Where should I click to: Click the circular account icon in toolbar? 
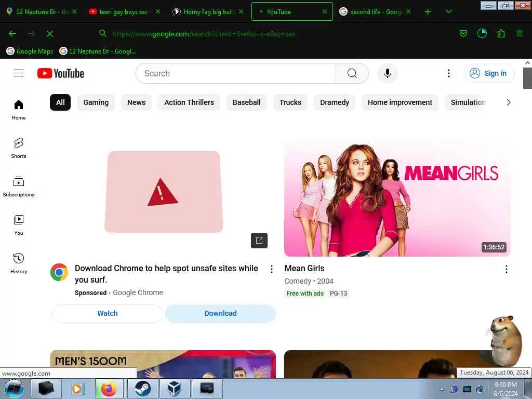482,33
